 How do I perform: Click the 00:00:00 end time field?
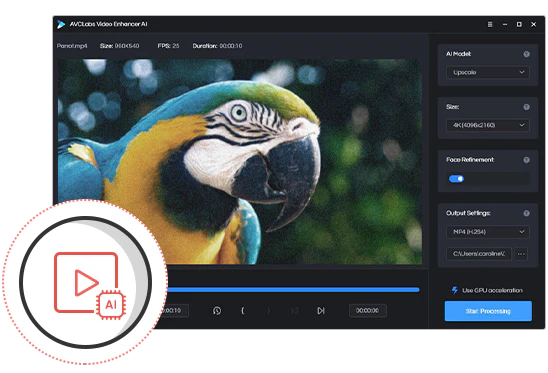pyautogui.click(x=368, y=310)
